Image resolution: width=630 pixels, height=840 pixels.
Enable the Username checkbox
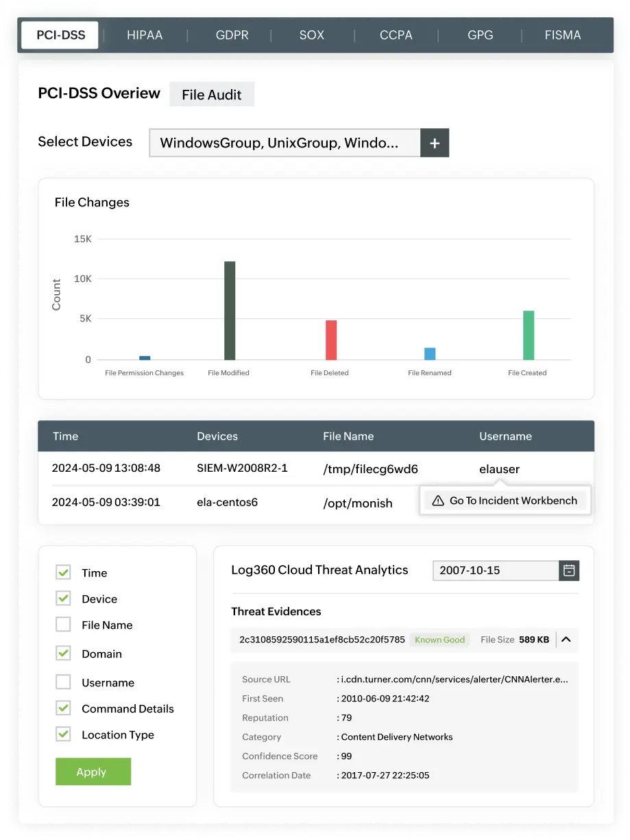pyautogui.click(x=62, y=682)
